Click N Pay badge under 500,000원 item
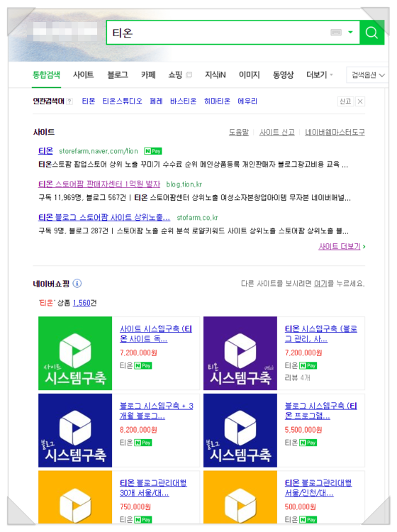This screenshot has width=397, height=532. click(308, 519)
